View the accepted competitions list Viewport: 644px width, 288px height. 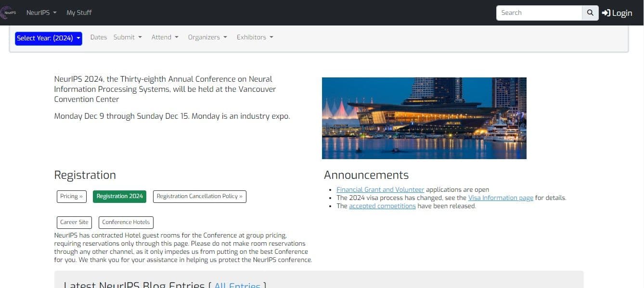pos(382,206)
